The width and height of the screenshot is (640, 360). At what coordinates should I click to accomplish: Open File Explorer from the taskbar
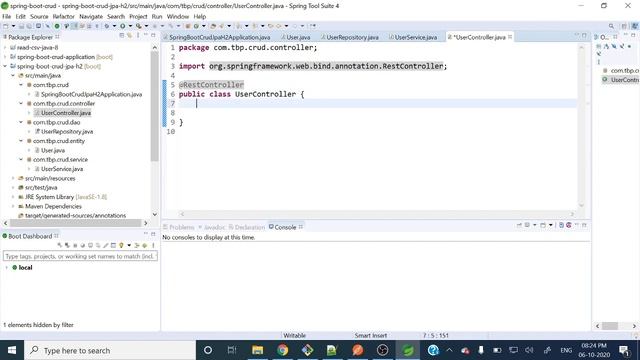click(x=258, y=350)
